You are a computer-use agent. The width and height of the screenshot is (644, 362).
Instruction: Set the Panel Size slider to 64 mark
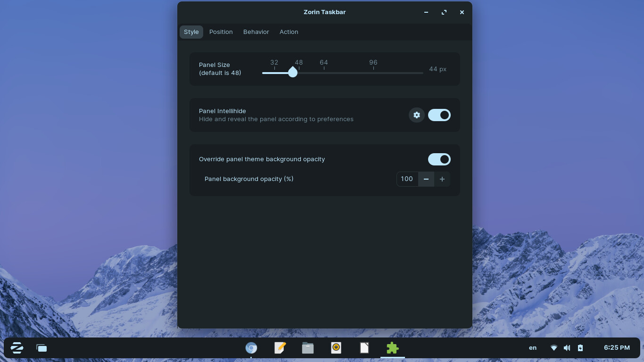tap(324, 73)
